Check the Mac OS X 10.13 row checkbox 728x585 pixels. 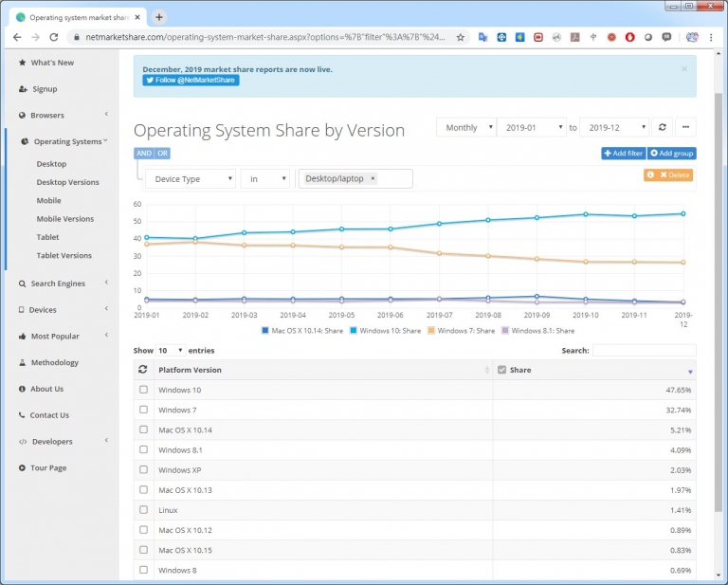pyautogui.click(x=143, y=489)
